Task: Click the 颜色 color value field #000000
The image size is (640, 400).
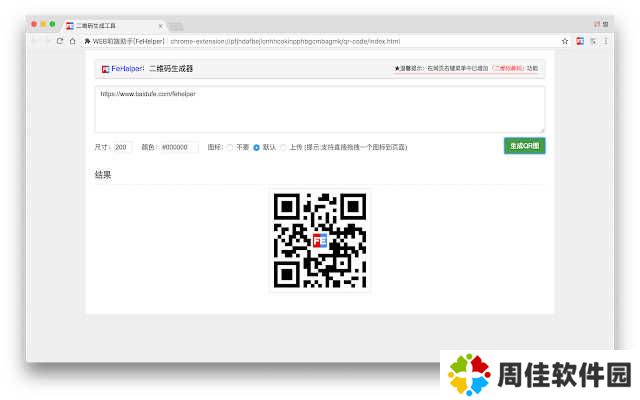Action: [x=176, y=147]
